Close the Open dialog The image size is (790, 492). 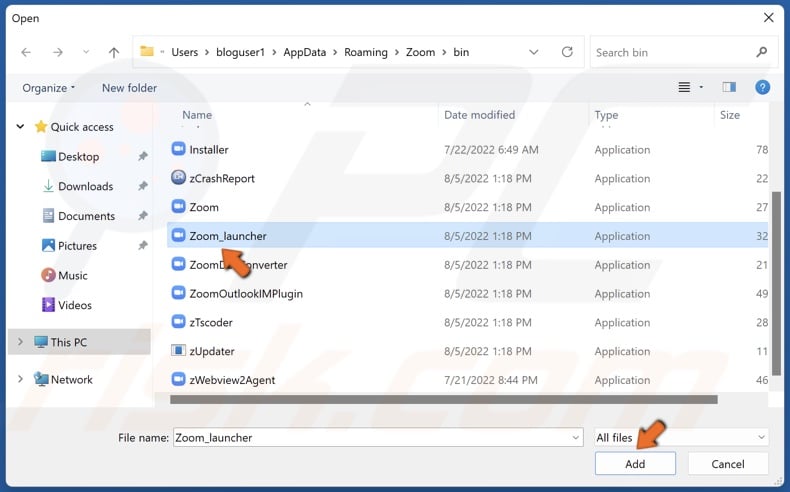click(x=768, y=18)
